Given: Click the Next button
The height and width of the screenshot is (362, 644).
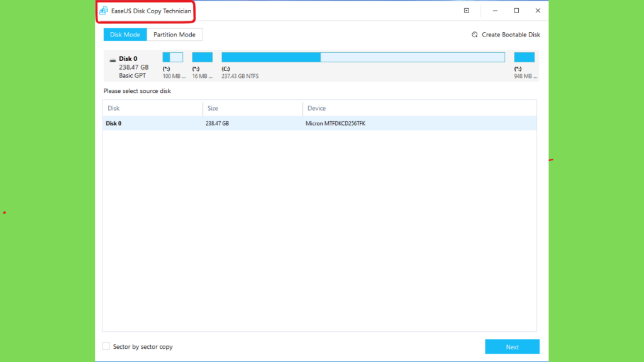Looking at the screenshot, I should point(512,347).
